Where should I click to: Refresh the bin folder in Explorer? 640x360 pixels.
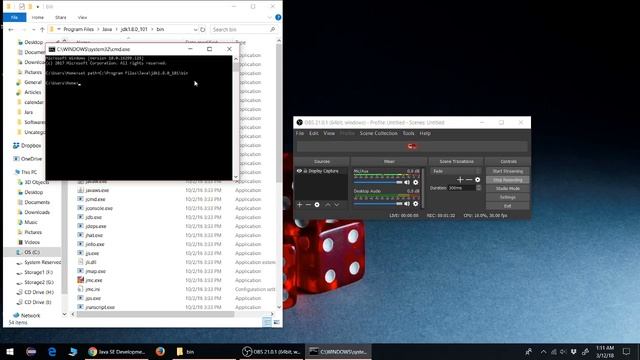pos(202,29)
